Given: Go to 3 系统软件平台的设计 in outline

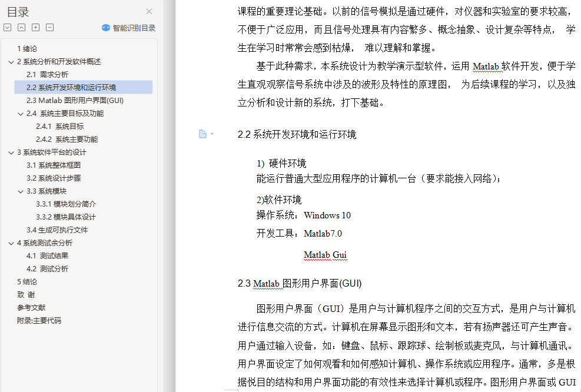Looking at the screenshot, I should point(51,152).
